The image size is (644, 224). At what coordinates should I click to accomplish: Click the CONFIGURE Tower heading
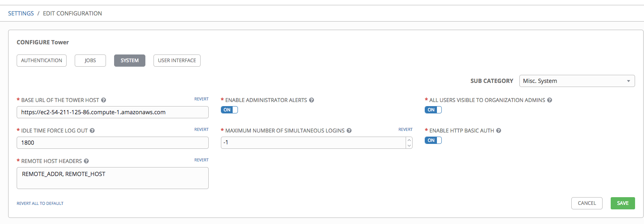pyautogui.click(x=43, y=42)
